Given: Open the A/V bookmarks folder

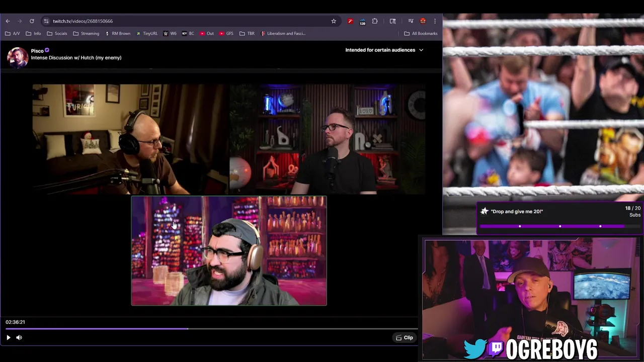Looking at the screenshot, I should pos(13,34).
